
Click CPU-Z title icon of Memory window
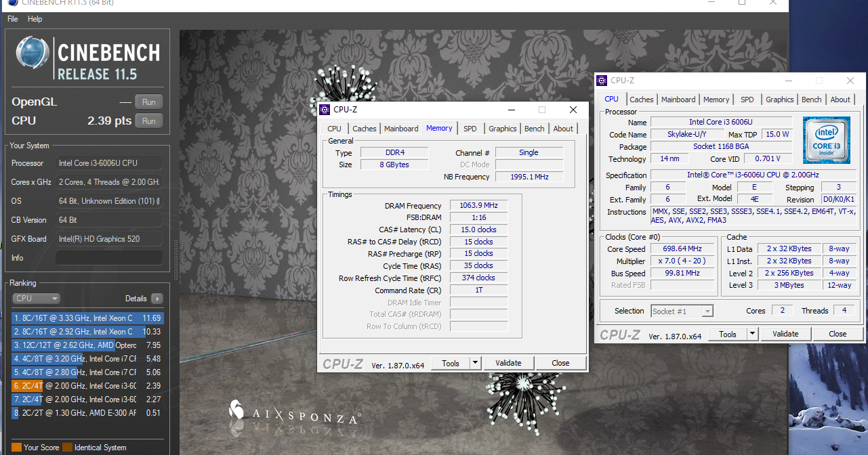pyautogui.click(x=326, y=110)
